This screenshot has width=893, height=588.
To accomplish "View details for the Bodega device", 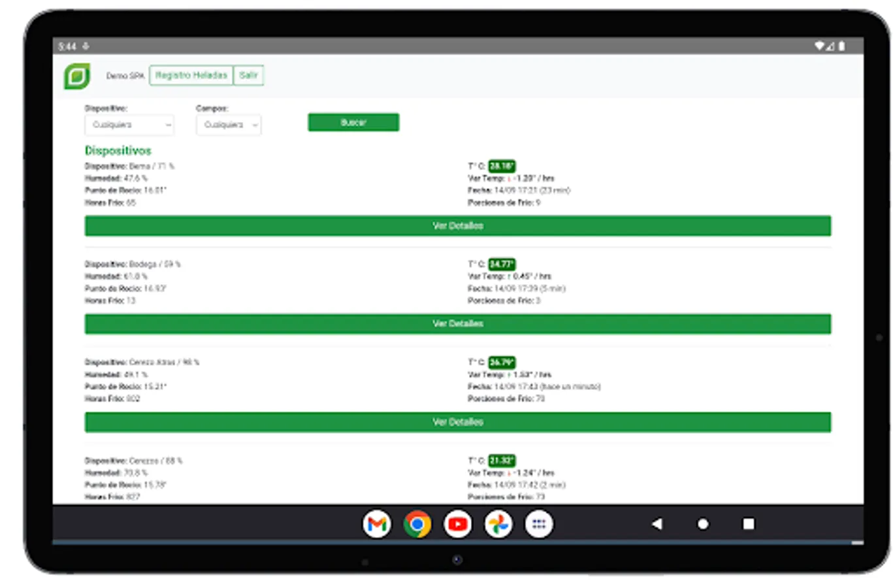I will click(x=457, y=323).
